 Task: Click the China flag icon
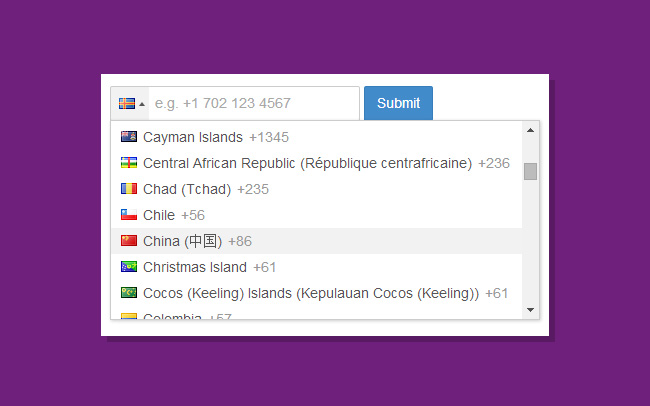pos(128,241)
